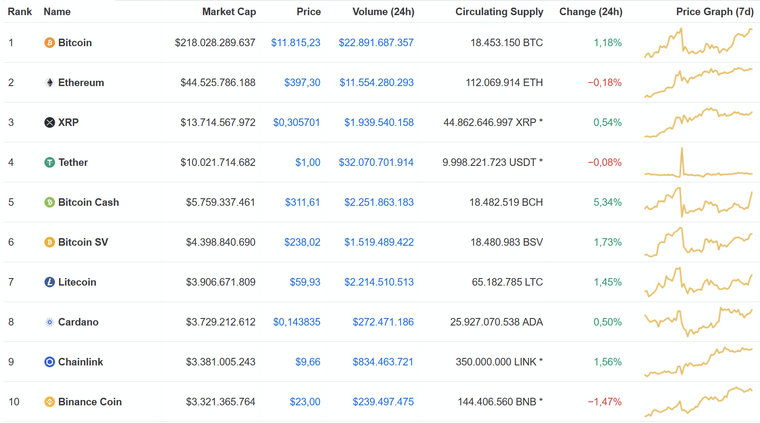This screenshot has height=423, width=760.
Task: Click the Litecoin logo icon
Action: coord(49,282)
